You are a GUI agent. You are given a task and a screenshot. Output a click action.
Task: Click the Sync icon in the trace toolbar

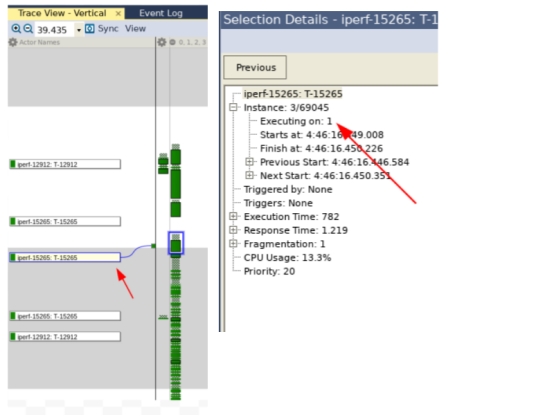pos(90,29)
